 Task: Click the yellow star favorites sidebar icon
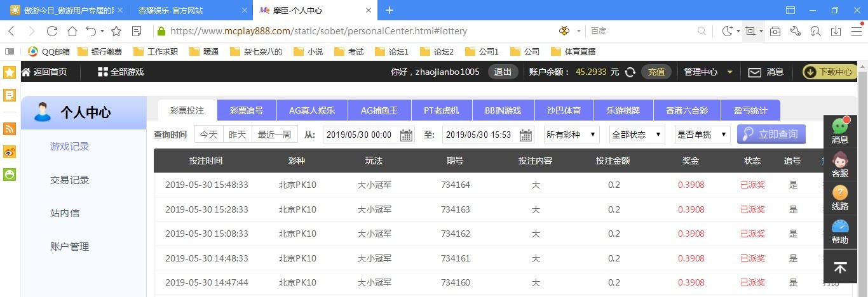coord(10,72)
